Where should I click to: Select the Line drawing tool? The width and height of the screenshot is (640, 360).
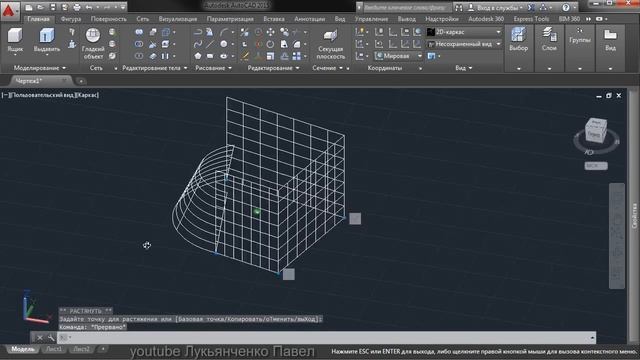click(x=210, y=44)
